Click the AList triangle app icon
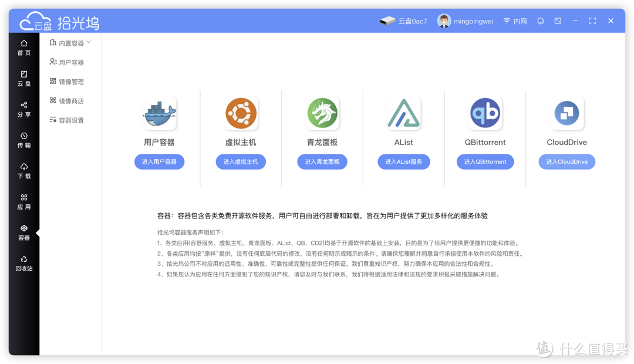The image size is (634, 364). [x=404, y=113]
